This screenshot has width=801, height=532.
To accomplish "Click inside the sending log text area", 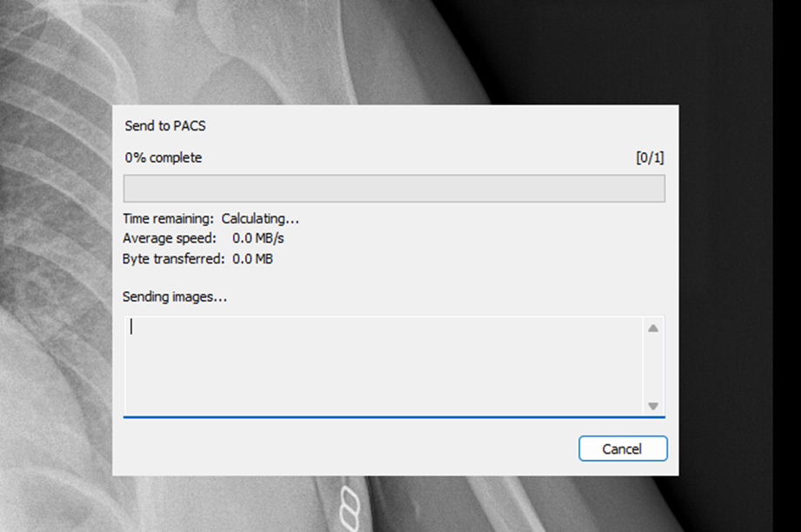I will [383, 365].
